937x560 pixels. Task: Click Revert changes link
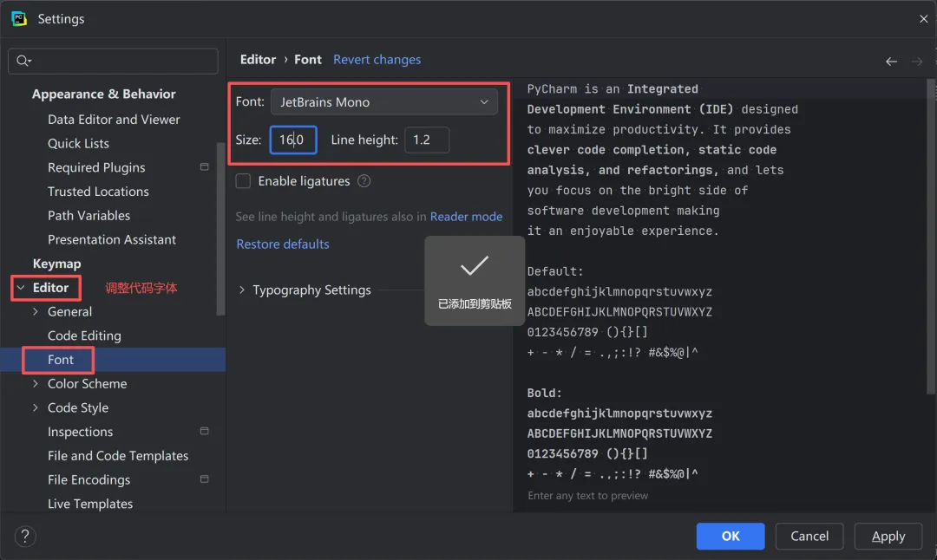pyautogui.click(x=377, y=60)
